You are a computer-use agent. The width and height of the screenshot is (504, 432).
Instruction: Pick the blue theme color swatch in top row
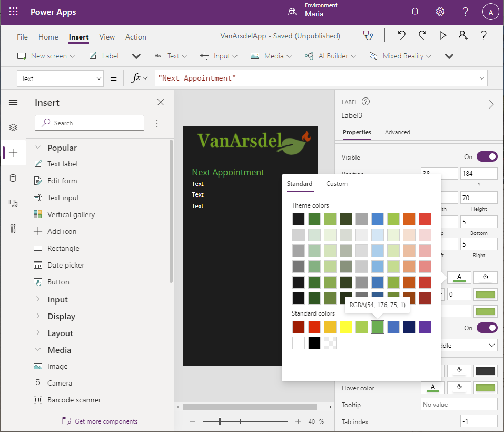click(378, 219)
